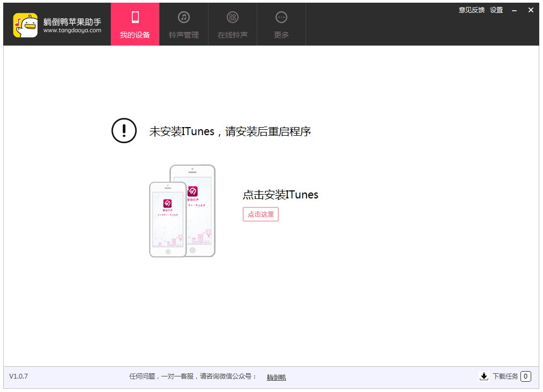Screen dimensions: 543x392
Task: Click 未安装ITunes warning message
Action: coord(230,131)
